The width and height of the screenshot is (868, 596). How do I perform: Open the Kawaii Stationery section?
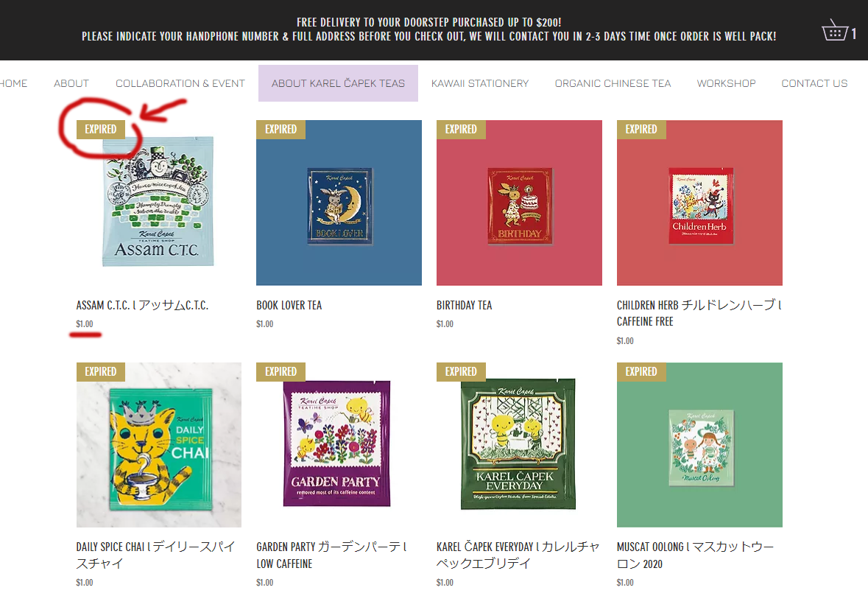point(480,83)
